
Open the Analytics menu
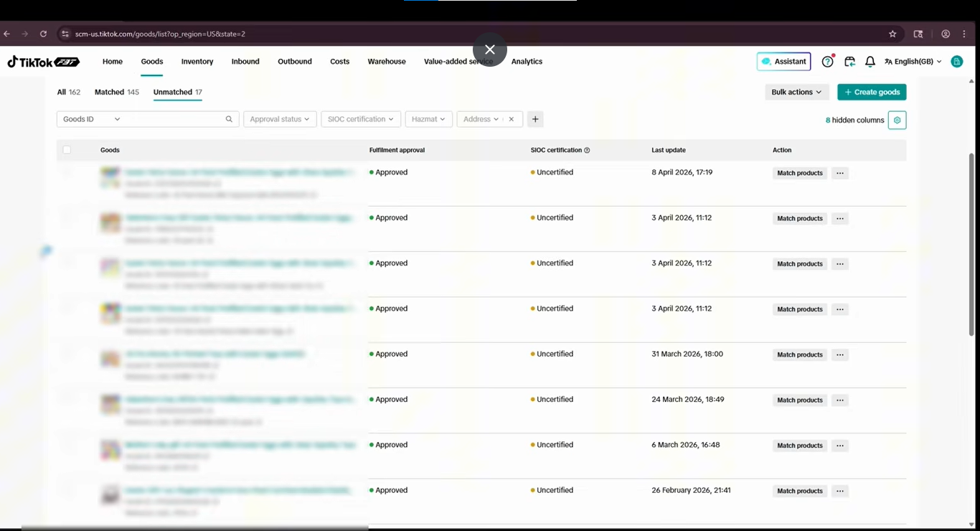coord(527,62)
